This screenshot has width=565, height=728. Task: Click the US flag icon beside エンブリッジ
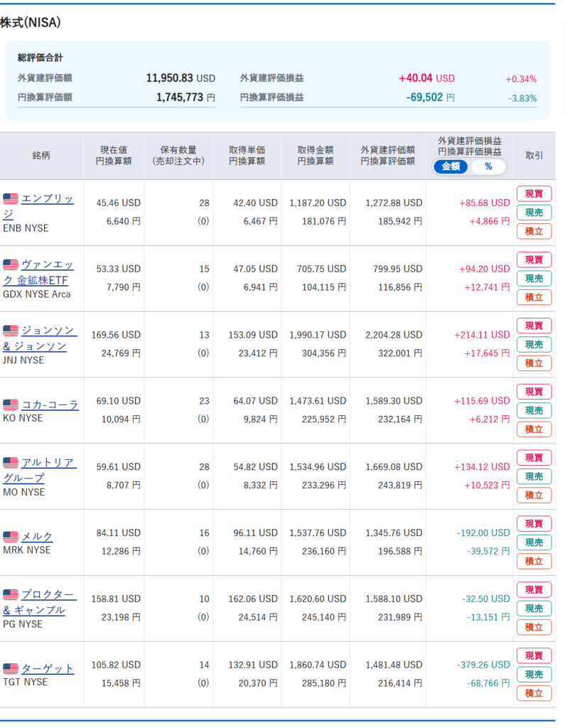click(11, 199)
